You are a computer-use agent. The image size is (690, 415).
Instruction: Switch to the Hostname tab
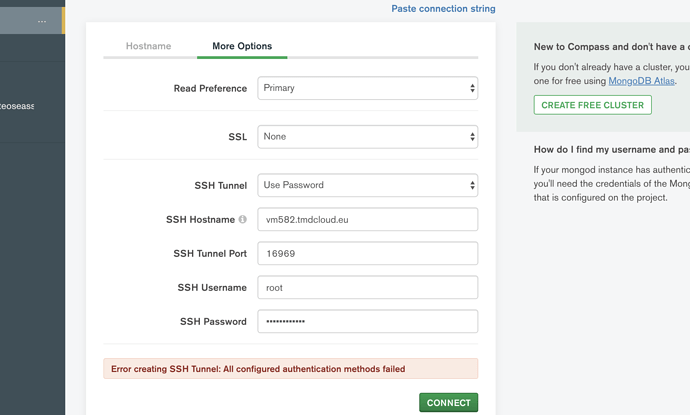148,46
